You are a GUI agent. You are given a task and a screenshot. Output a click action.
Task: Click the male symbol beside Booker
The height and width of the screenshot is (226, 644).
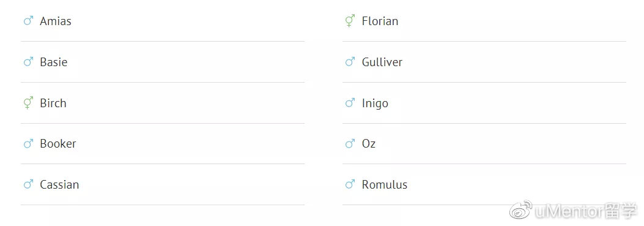pyautogui.click(x=28, y=144)
